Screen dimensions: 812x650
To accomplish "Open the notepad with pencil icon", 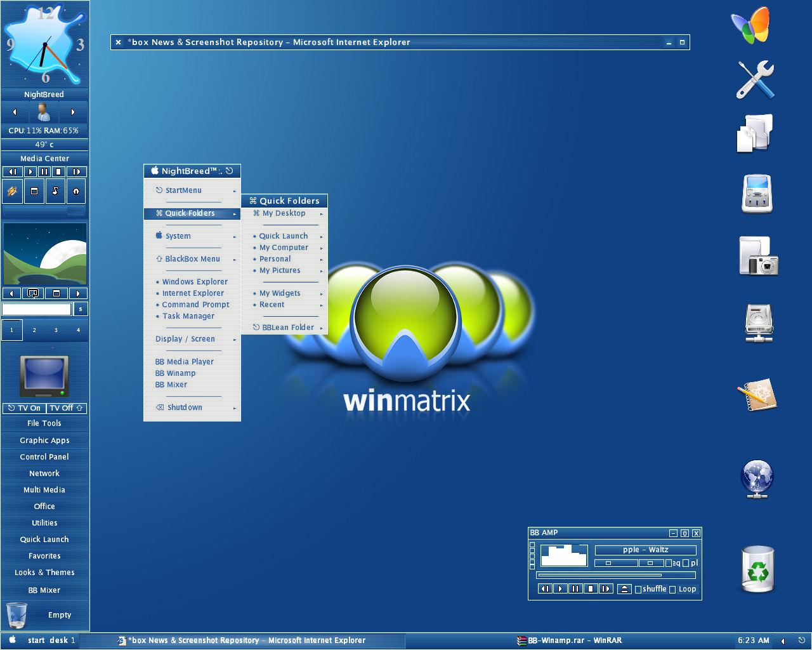I will click(757, 395).
